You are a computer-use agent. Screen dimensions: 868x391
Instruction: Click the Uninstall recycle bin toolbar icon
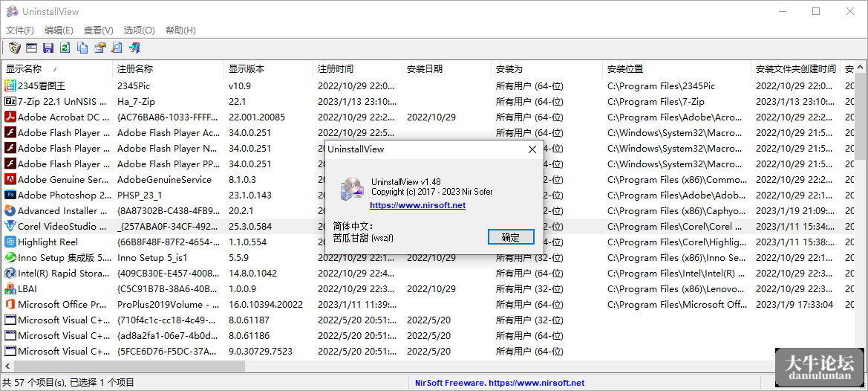tap(15, 48)
